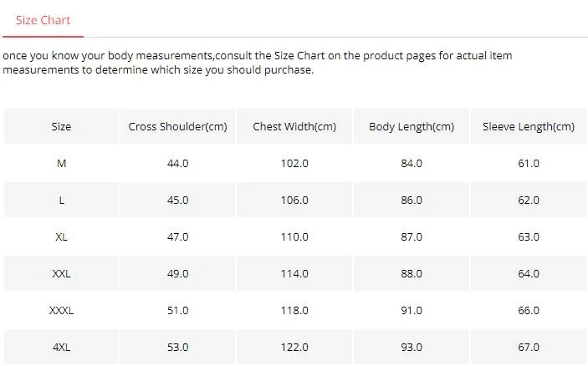Click the body measurements instruction text
This screenshot has height=366, width=588.
pos(257,63)
